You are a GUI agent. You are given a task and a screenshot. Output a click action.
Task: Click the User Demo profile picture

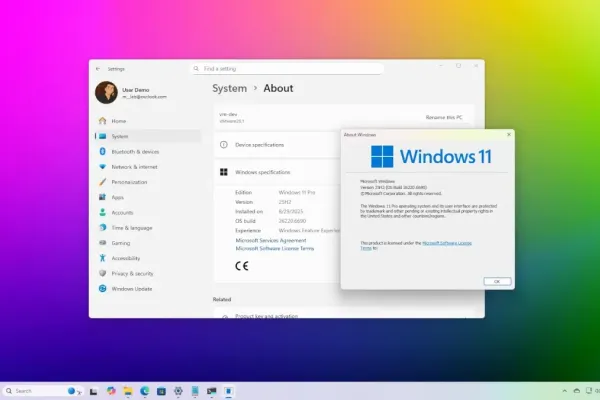(x=106, y=93)
